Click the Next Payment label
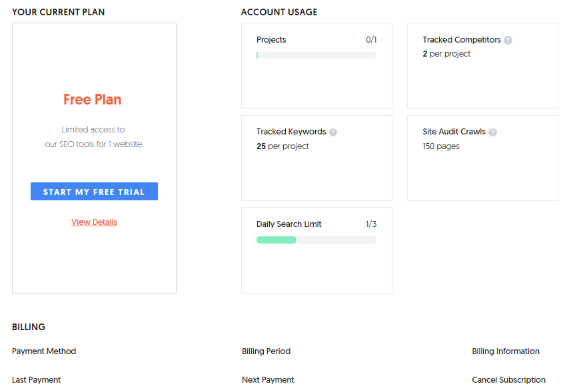The height and width of the screenshot is (392, 569). click(x=268, y=380)
